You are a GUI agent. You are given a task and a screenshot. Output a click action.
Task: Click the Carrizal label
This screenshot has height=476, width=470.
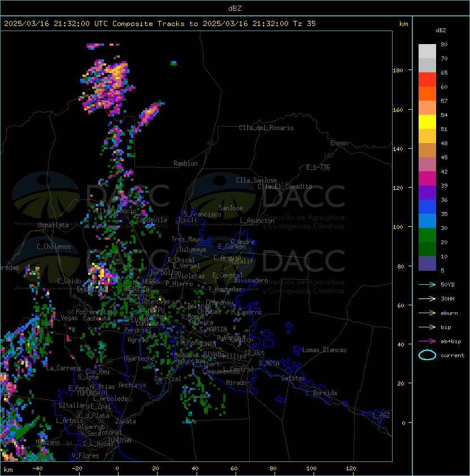(168, 379)
